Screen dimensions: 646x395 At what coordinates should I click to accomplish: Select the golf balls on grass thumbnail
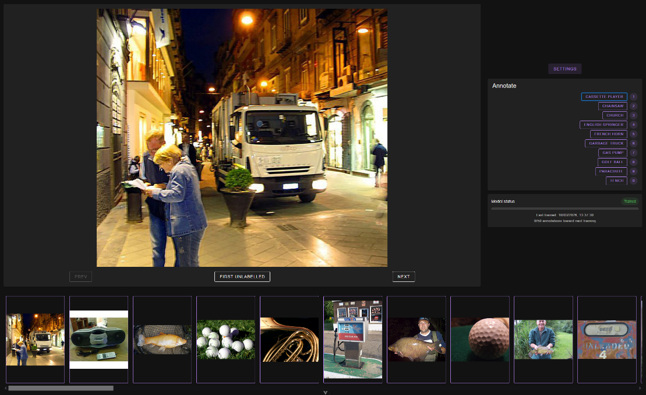tap(226, 339)
